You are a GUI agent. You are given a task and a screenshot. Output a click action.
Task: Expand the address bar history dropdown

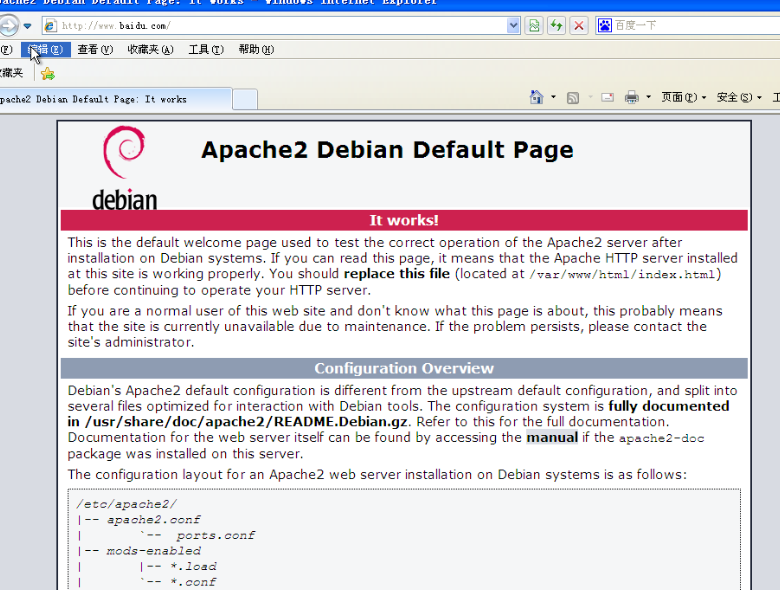[513, 25]
